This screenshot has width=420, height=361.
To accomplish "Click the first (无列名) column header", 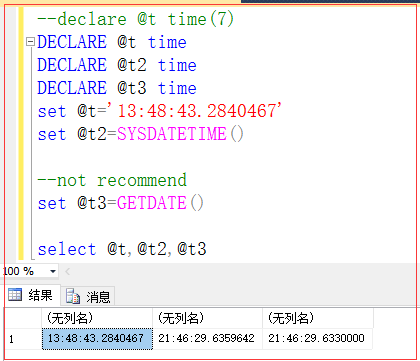I will [97, 318].
